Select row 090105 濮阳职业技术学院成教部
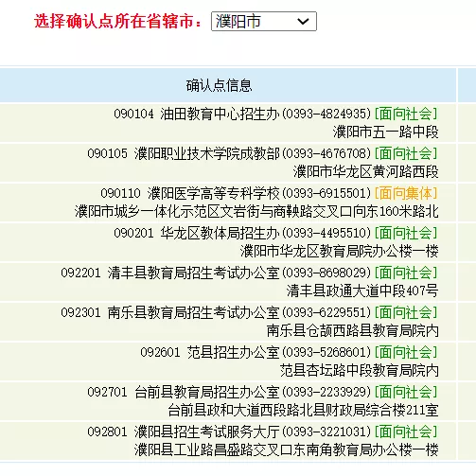Image resolution: width=476 pixels, height=476 pixels. pyautogui.click(x=228, y=163)
